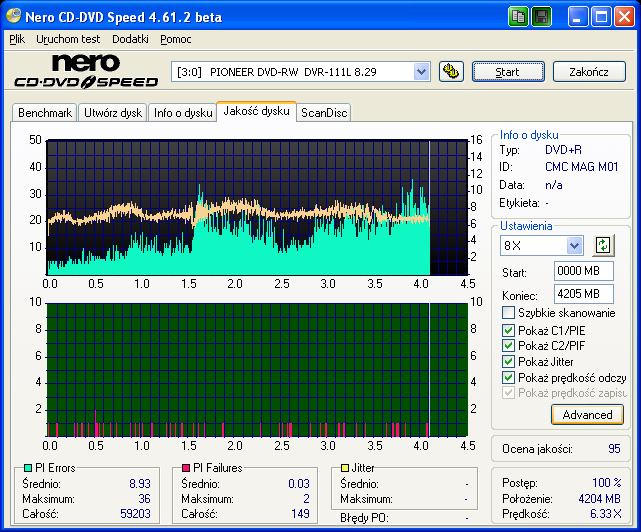Enable the Szybkie skanowanie checkbox
The height and width of the screenshot is (532, 641).
508,313
